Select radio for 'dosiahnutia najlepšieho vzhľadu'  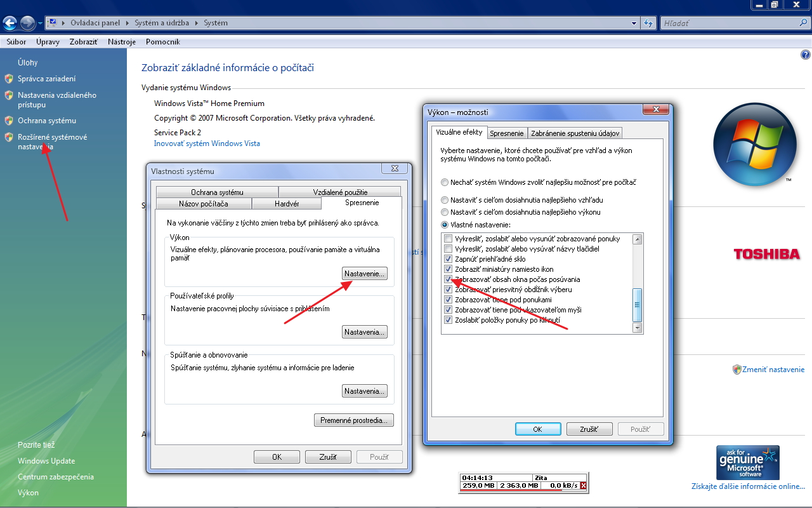coord(445,200)
